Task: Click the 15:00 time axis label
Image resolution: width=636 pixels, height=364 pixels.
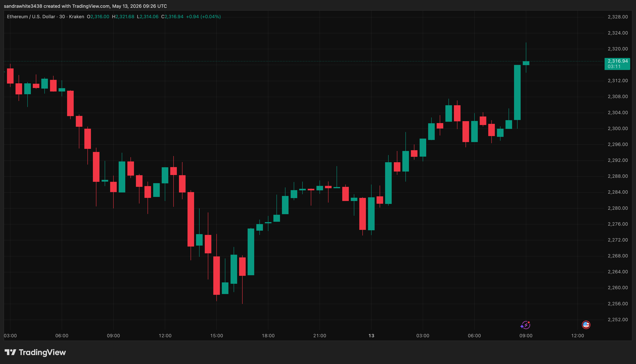Action: click(x=217, y=336)
